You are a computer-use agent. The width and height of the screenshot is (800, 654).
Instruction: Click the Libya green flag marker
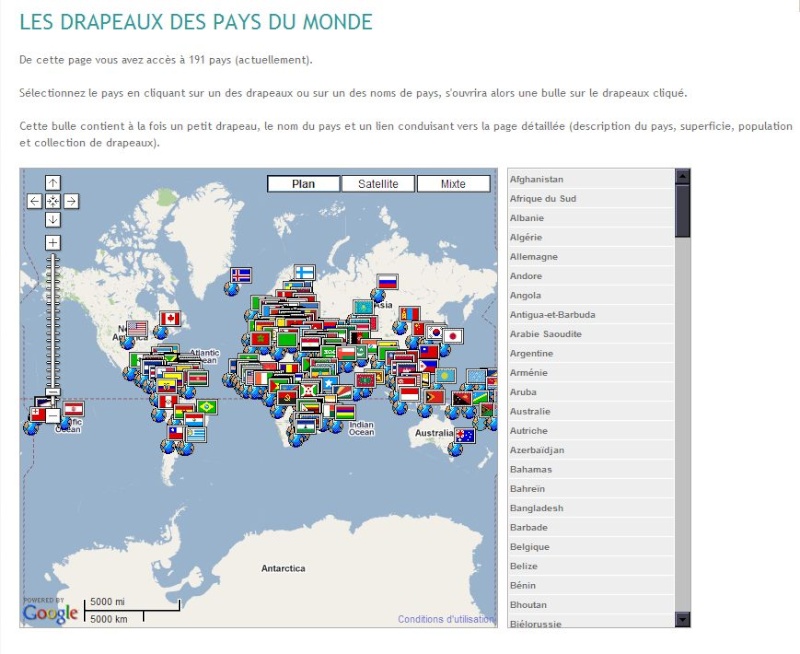click(x=287, y=339)
